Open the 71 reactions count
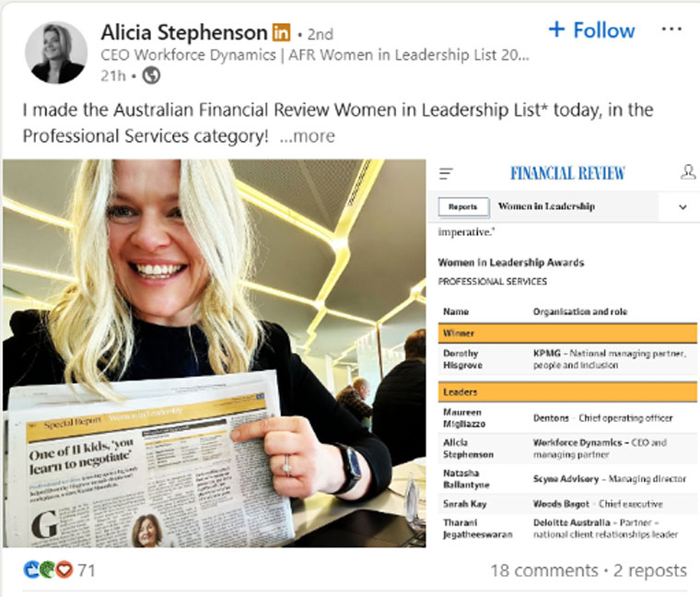The width and height of the screenshot is (700, 597). point(87,570)
